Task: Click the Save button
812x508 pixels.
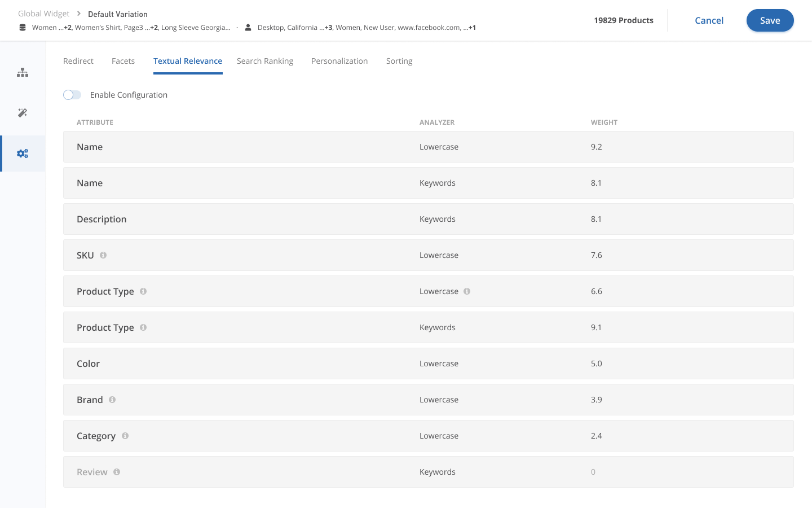Action: (770, 20)
